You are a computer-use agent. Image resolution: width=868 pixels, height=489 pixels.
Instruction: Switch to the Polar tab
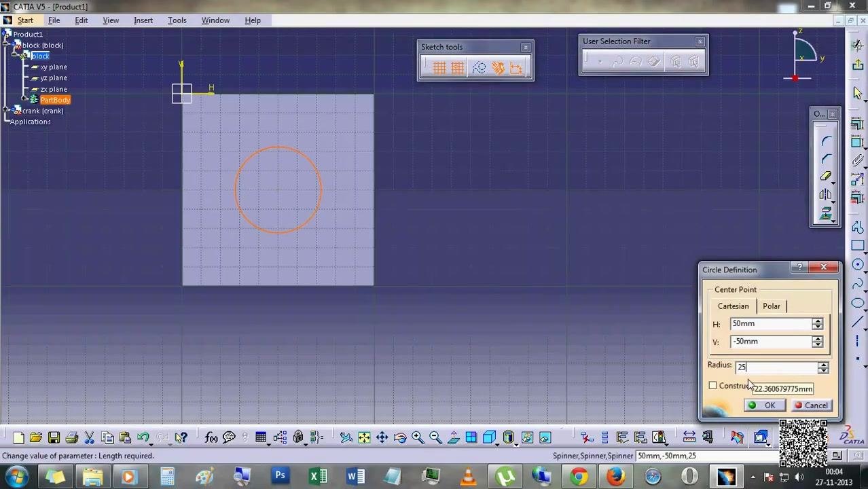(772, 306)
